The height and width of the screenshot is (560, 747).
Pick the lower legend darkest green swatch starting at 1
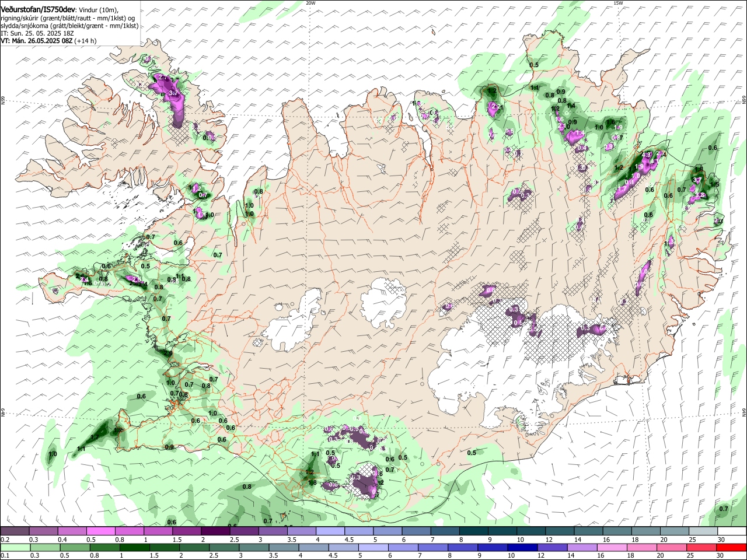[135, 547]
